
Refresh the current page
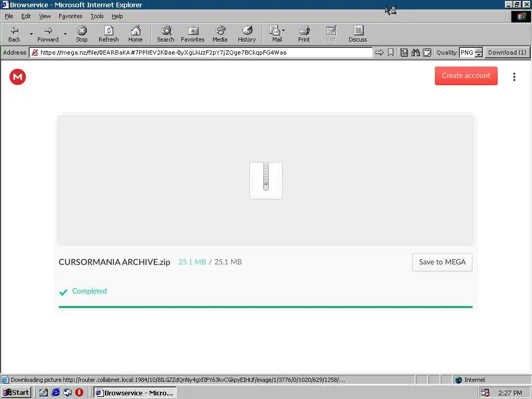109,34
